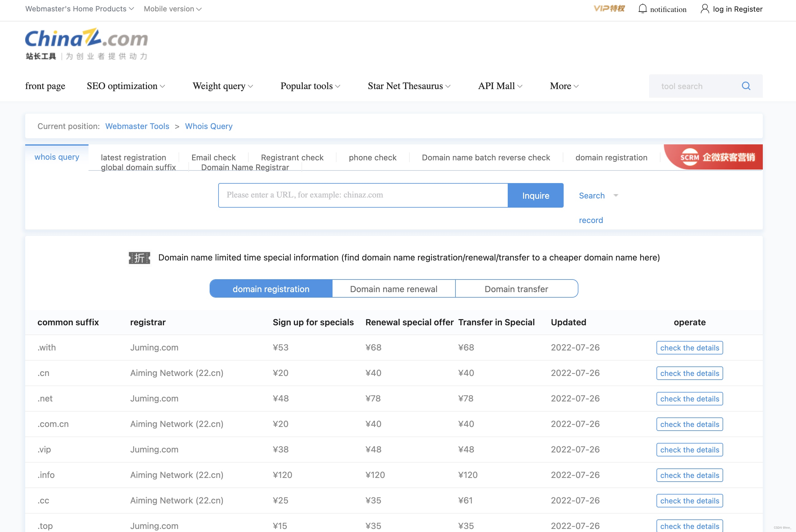Click the ¥15 sign-up price for .top
Image resolution: width=796 pixels, height=532 pixels.
coord(280,526)
